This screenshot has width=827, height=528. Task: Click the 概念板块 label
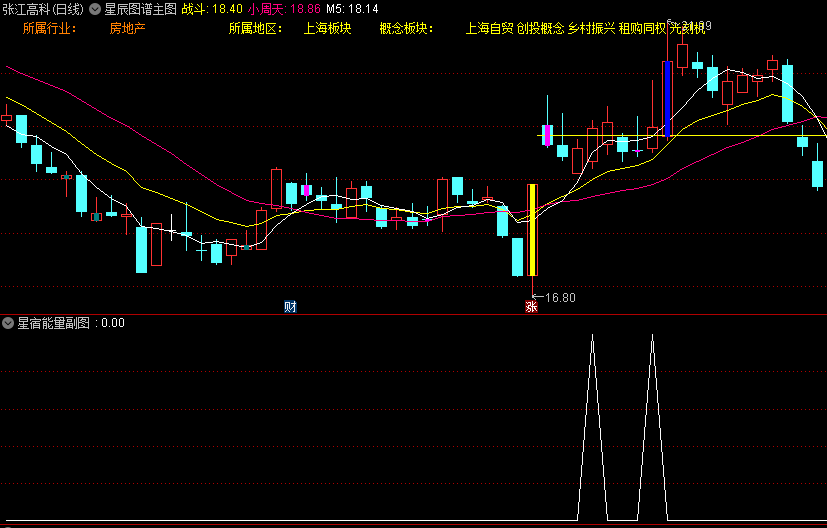click(406, 28)
